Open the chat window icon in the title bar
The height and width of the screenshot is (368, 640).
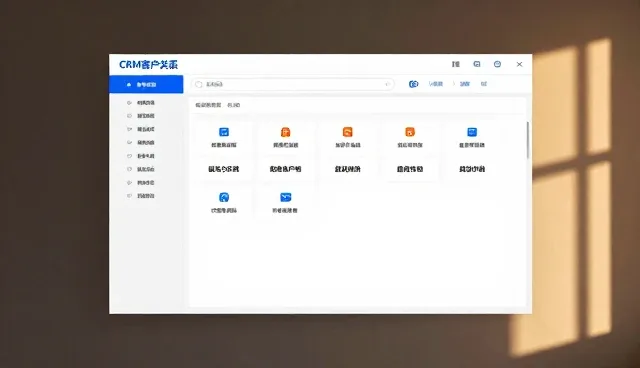(x=477, y=64)
